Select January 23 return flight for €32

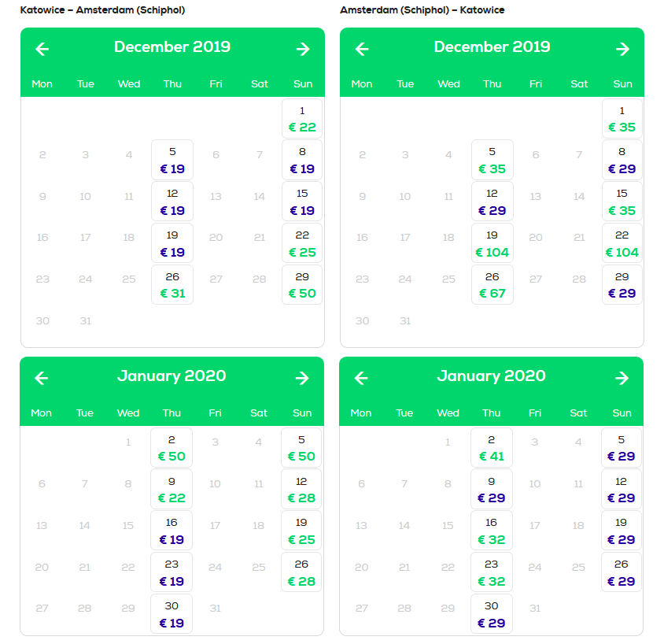[491, 572]
